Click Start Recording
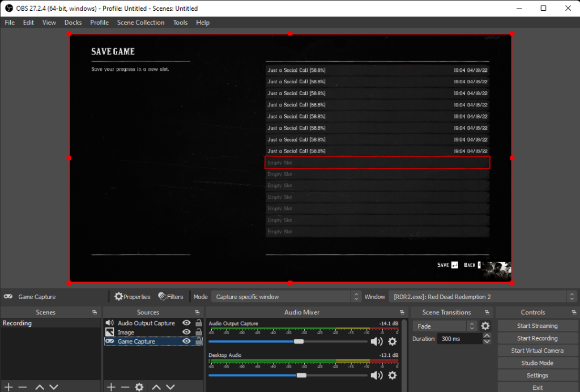 [x=537, y=338]
